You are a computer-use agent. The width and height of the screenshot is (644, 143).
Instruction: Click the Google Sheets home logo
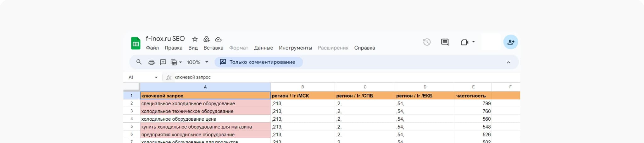(136, 43)
